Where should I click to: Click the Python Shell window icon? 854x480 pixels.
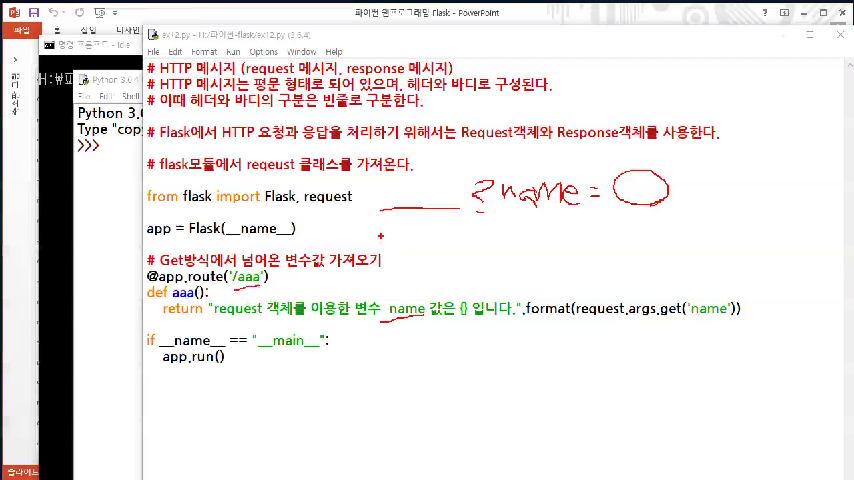pyautogui.click(x=84, y=80)
